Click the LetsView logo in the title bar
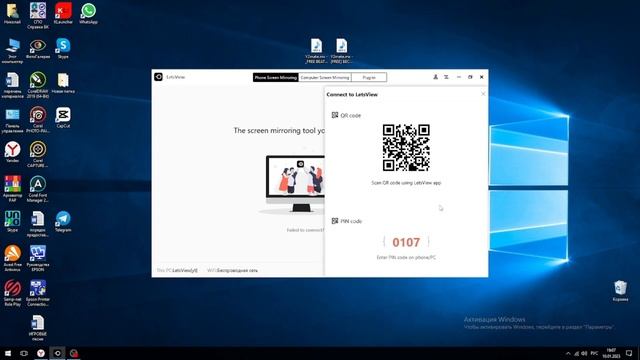The image size is (640, 360). coord(158,77)
